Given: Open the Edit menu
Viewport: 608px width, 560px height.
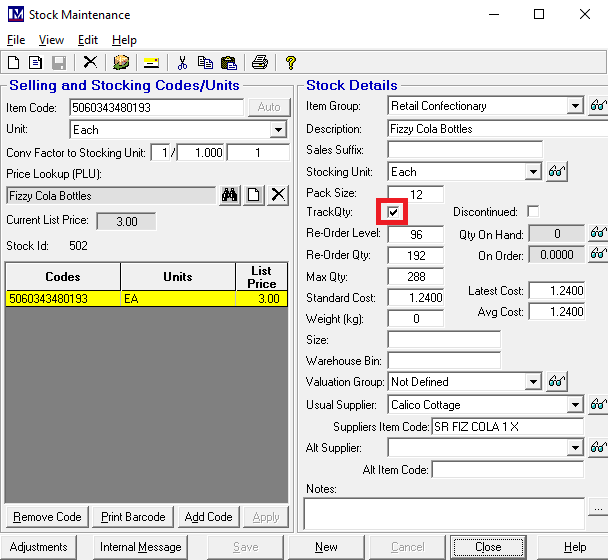Looking at the screenshot, I should [x=88, y=40].
